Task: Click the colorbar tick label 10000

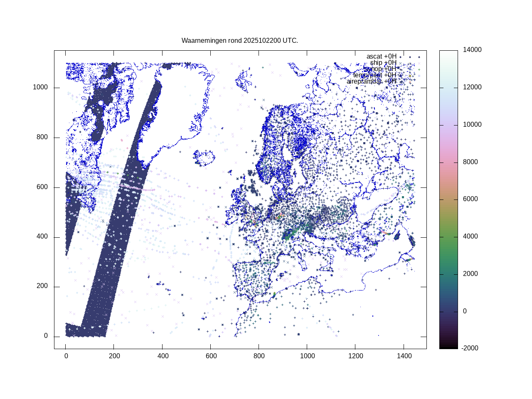Action: click(472, 125)
